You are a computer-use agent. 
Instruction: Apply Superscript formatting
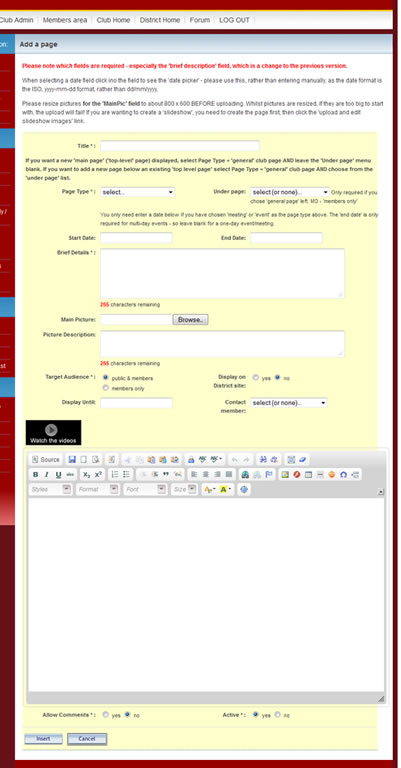coord(98,475)
